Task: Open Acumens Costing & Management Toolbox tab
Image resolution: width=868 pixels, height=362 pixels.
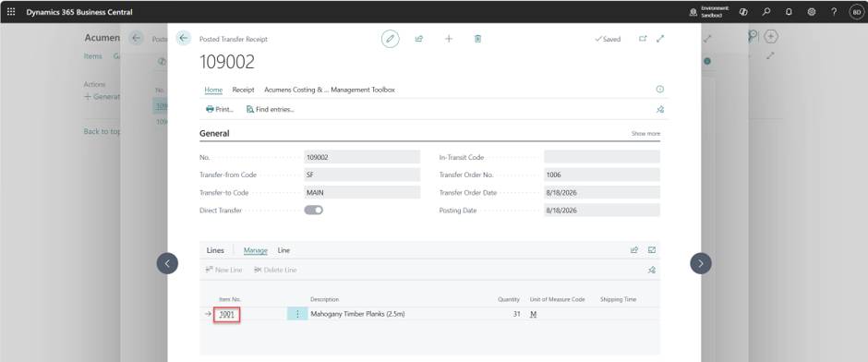Action: click(x=330, y=90)
